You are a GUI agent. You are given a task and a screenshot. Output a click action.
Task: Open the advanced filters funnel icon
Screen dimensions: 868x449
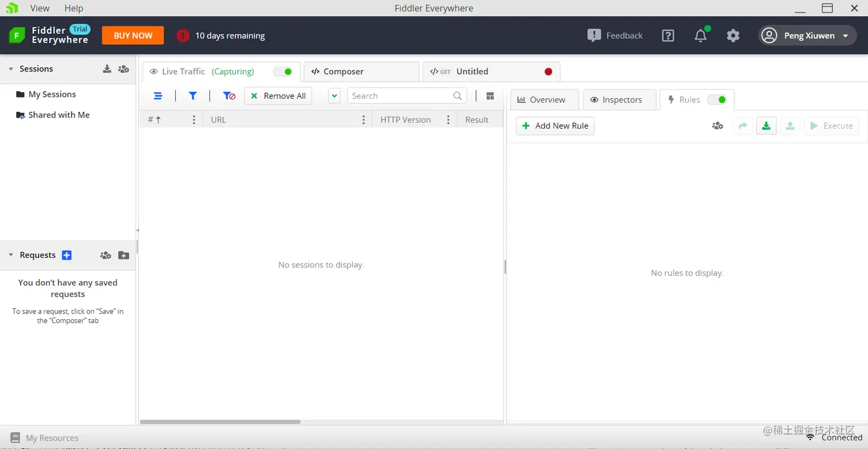pyautogui.click(x=193, y=96)
